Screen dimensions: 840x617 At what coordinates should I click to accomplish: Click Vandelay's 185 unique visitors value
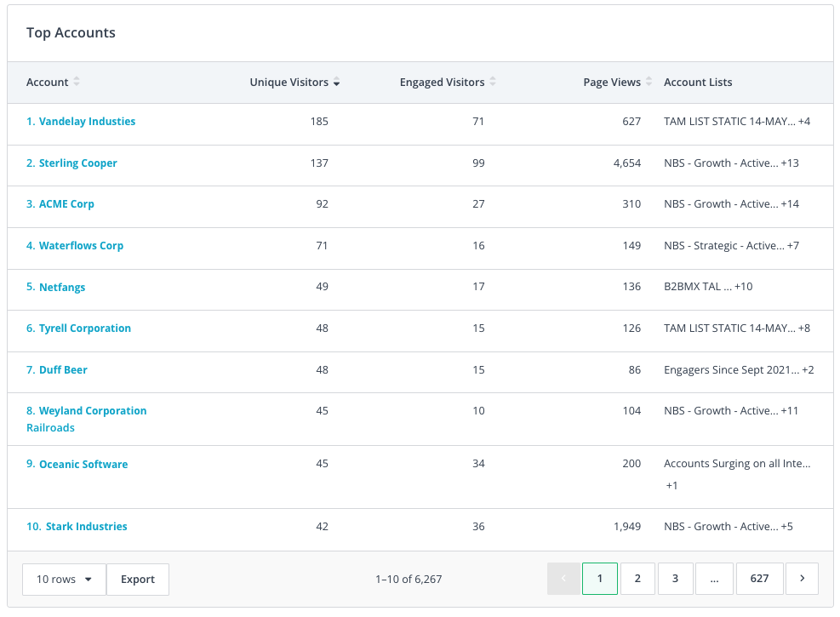[319, 122]
